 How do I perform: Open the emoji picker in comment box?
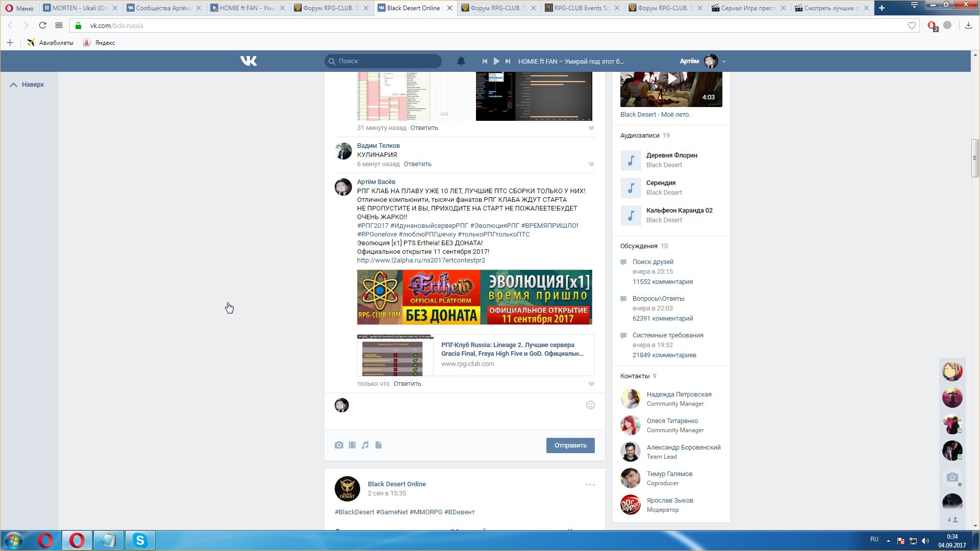tap(590, 405)
